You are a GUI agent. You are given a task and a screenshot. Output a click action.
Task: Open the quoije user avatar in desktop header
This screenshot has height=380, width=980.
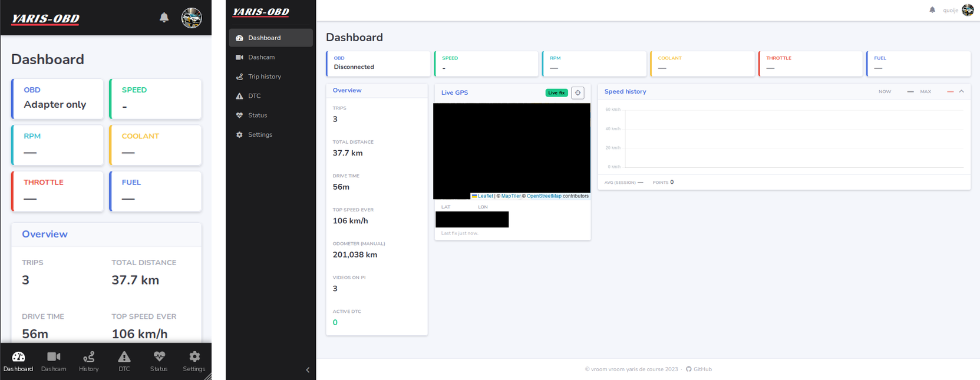tap(968, 10)
